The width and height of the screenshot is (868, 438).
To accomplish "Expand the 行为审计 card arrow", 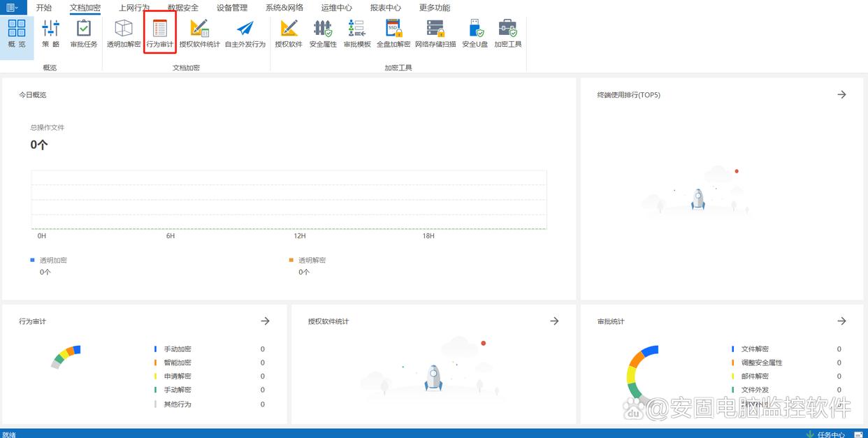I will [265, 321].
